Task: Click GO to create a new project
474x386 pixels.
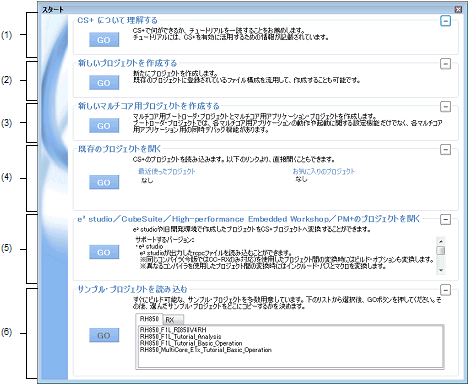Action: (104, 83)
